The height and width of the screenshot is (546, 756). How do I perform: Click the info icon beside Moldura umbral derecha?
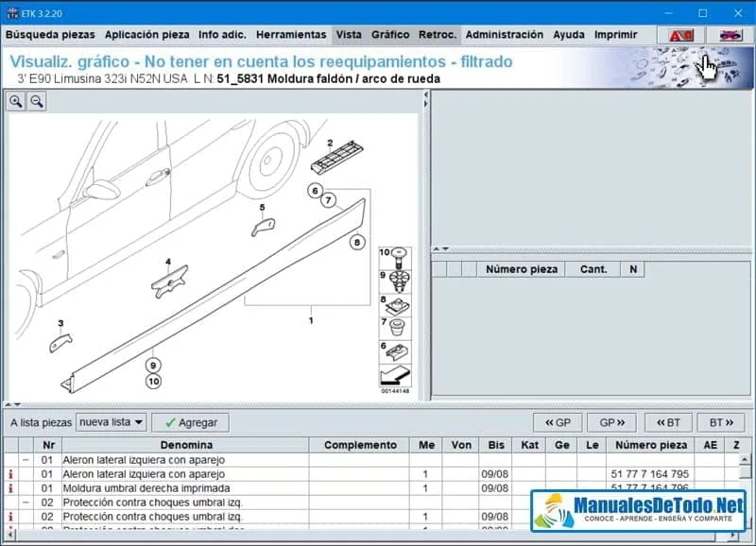(10, 488)
